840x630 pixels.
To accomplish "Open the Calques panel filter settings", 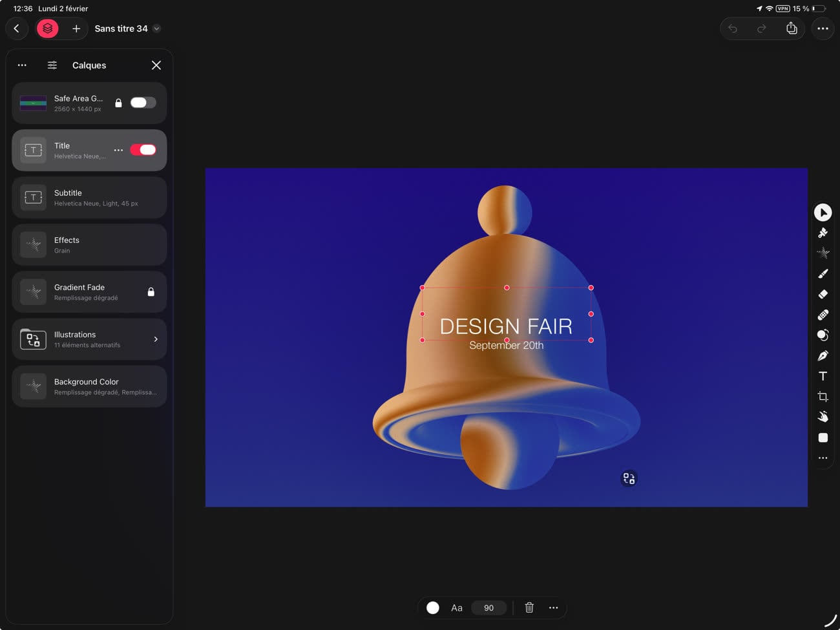I will click(52, 65).
